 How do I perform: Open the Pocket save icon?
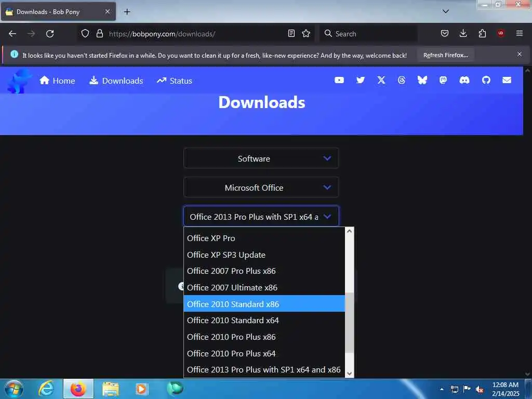coord(445,33)
